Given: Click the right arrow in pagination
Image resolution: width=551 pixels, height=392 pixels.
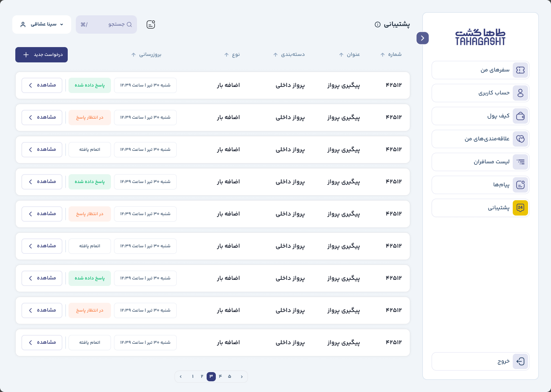Looking at the screenshot, I should pyautogui.click(x=242, y=377).
